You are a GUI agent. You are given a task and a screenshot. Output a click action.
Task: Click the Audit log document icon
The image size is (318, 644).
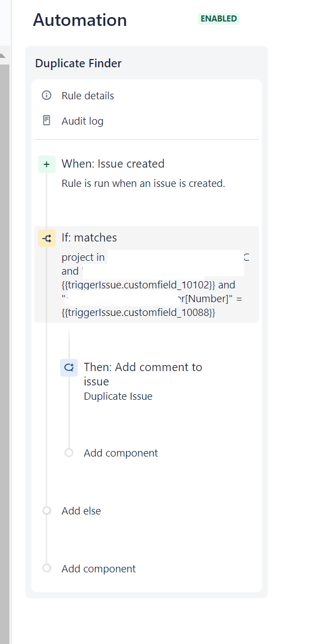tap(47, 120)
